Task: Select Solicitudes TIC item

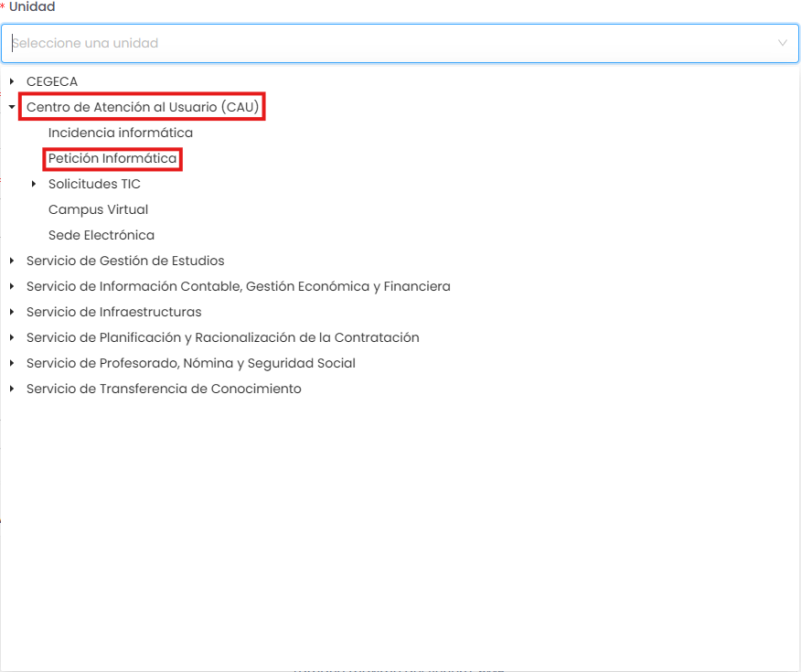Action: [x=94, y=184]
